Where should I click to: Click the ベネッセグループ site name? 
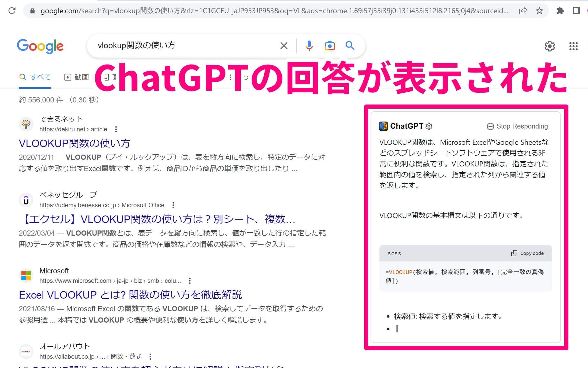click(x=68, y=195)
